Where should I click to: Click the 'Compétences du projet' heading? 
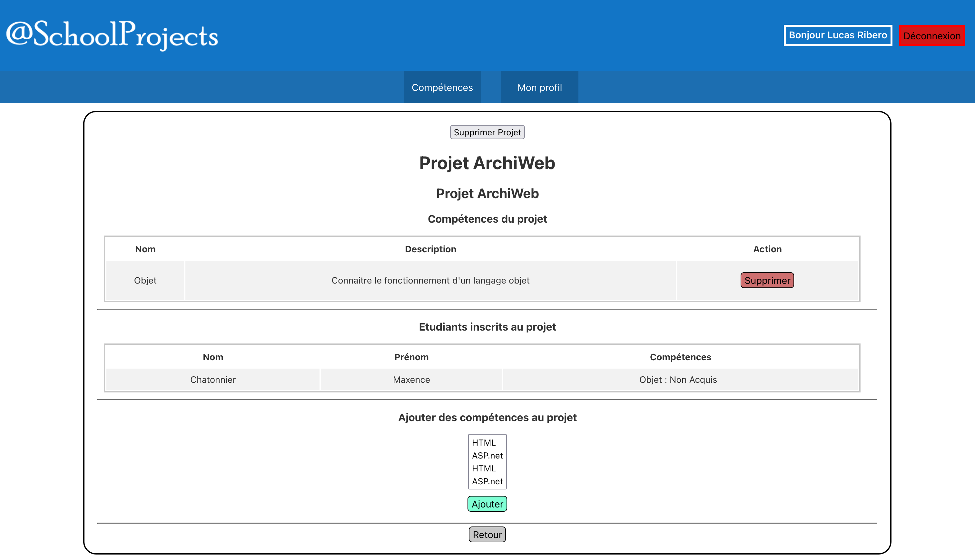point(487,219)
